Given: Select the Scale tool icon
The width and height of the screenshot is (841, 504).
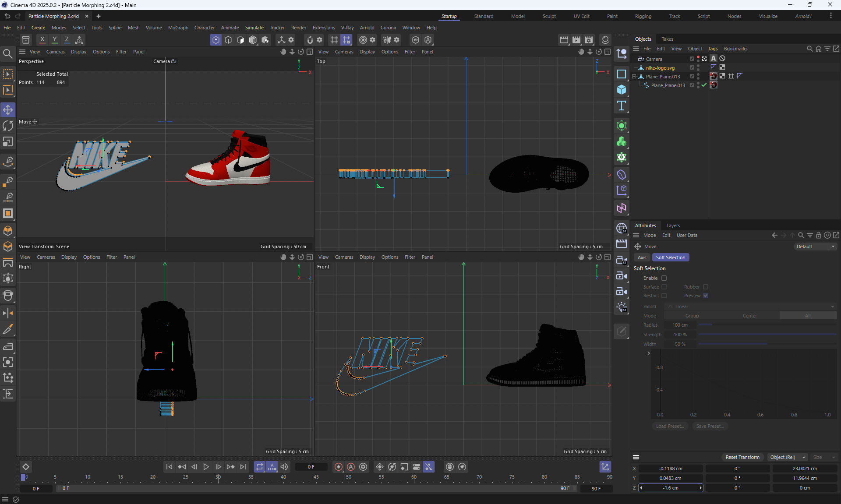Looking at the screenshot, I should (x=8, y=142).
